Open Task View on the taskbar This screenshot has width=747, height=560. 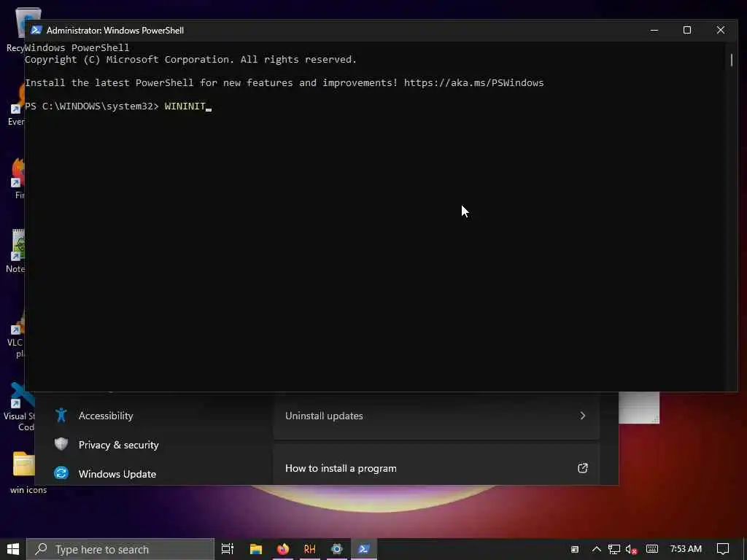pos(228,549)
